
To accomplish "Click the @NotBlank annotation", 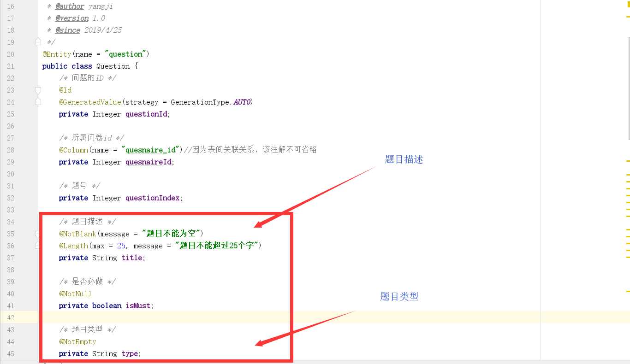I will pyautogui.click(x=77, y=234).
